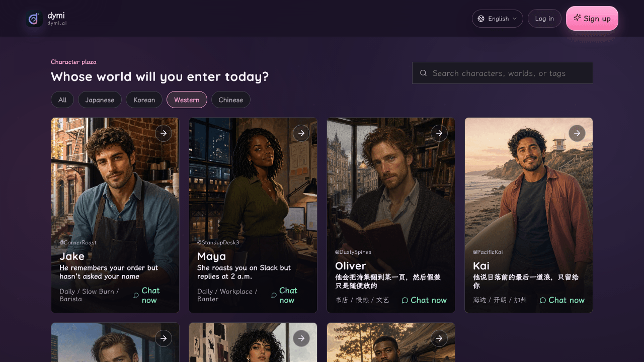Open Kai's card arrow icon
This screenshot has width=644, height=362.
(x=577, y=133)
